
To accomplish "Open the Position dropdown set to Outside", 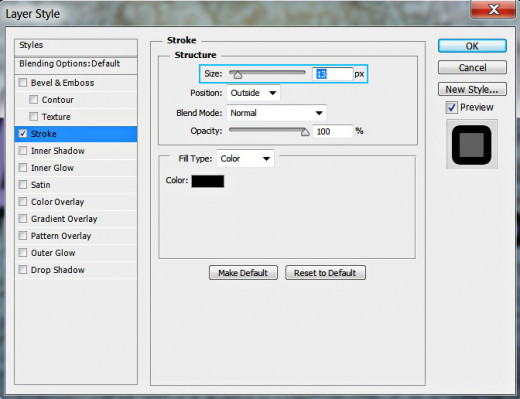I will 253,93.
